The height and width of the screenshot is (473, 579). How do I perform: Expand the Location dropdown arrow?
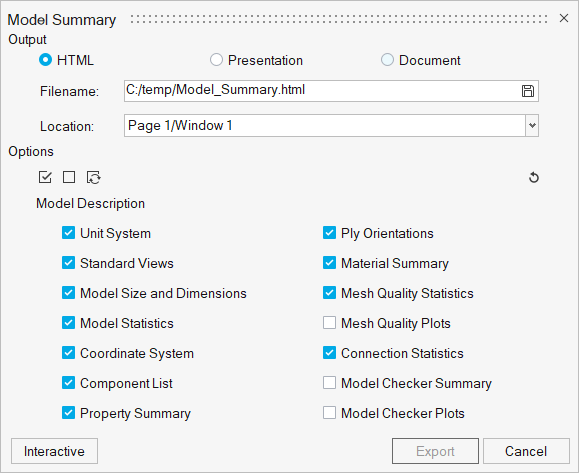532,126
